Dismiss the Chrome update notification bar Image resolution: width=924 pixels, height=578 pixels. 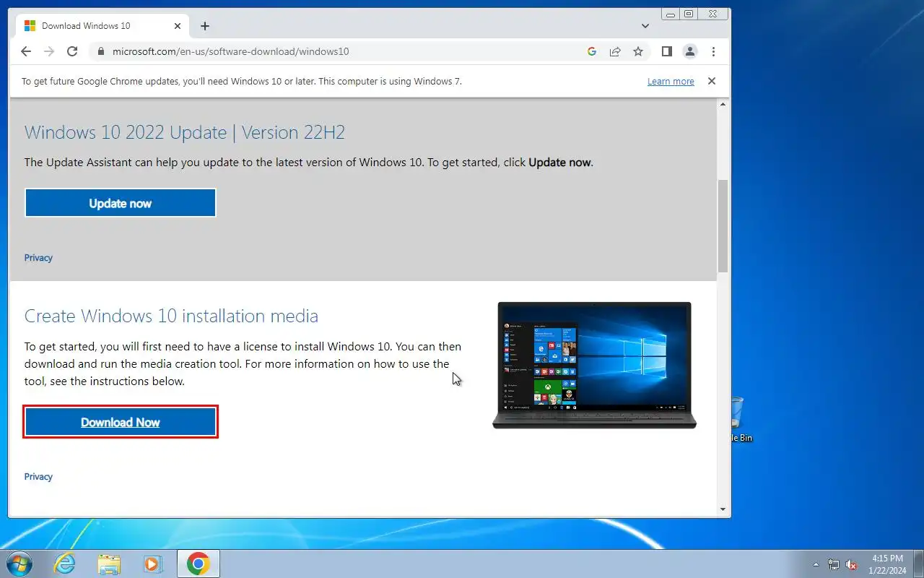(x=712, y=81)
